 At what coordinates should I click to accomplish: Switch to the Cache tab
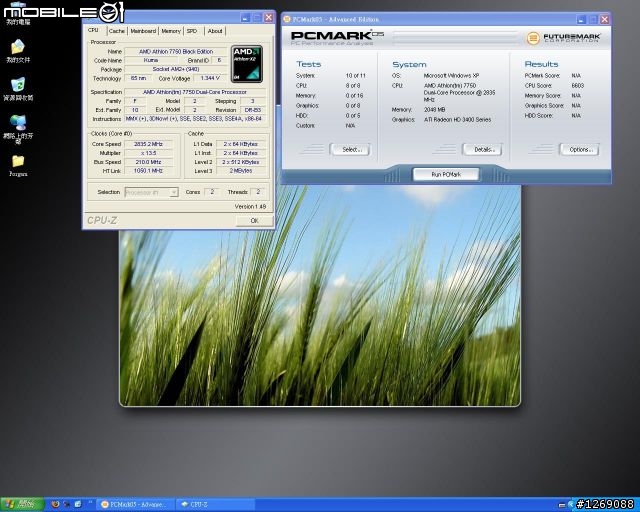[x=117, y=31]
